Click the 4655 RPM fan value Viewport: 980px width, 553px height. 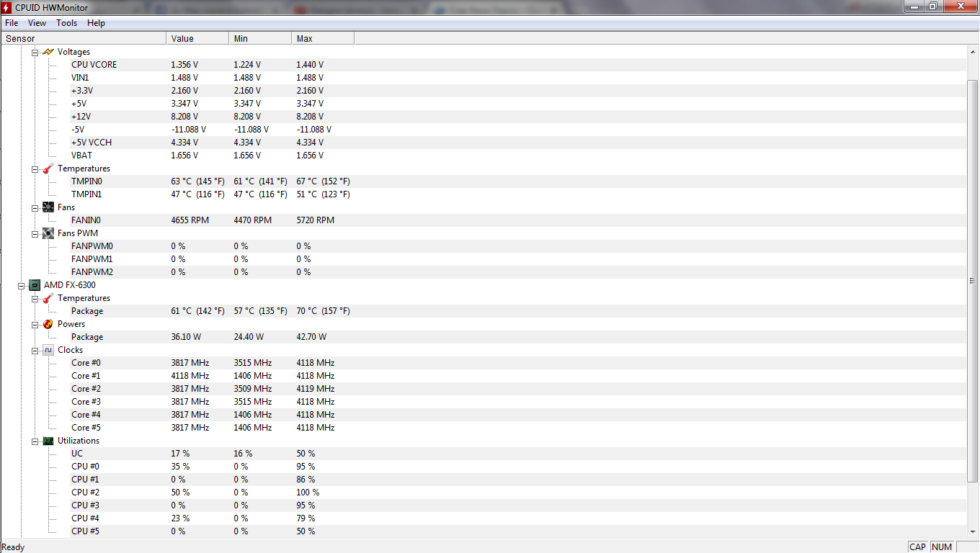pos(190,220)
